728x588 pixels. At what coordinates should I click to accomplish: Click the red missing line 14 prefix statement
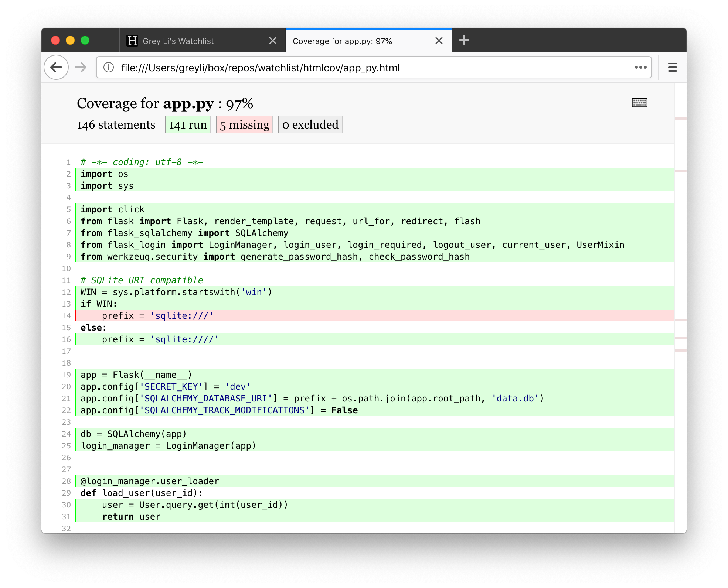157,316
